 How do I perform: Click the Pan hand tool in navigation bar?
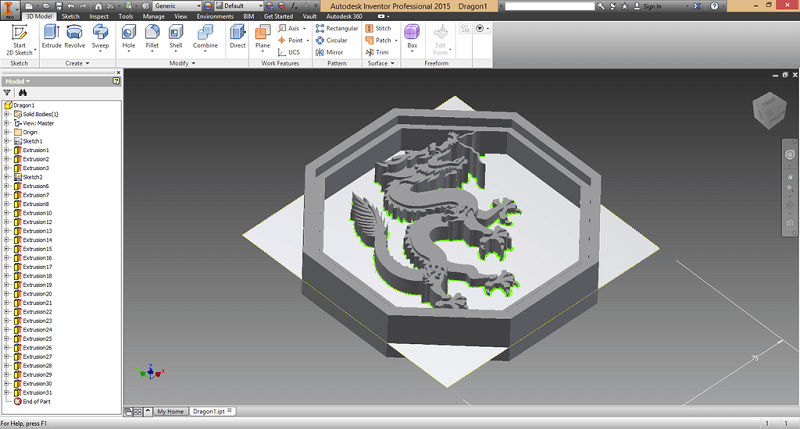pyautogui.click(x=790, y=176)
